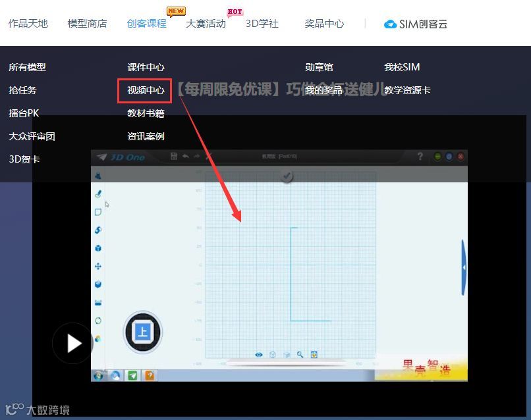Open 勋章馆 menu entry
The height and width of the screenshot is (420, 531).
pyautogui.click(x=319, y=67)
